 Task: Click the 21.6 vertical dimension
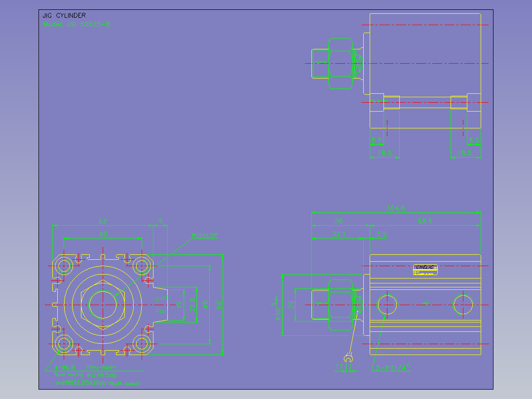click(192, 305)
